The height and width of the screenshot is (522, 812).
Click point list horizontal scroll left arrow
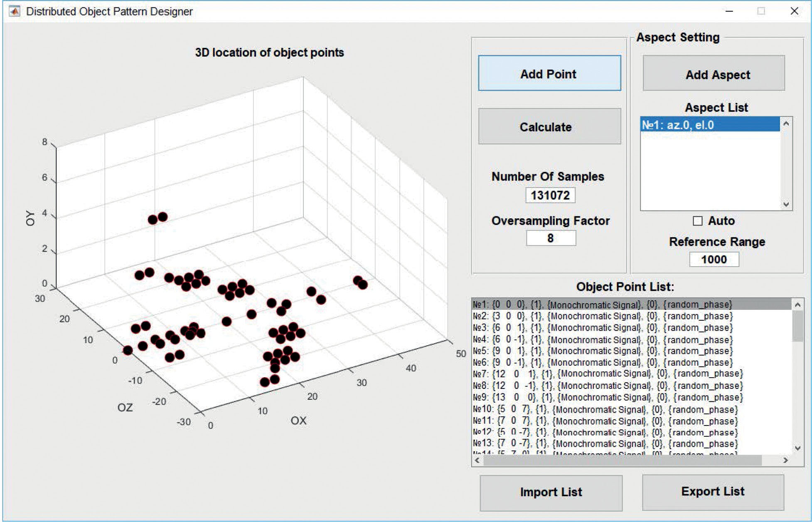[477, 460]
